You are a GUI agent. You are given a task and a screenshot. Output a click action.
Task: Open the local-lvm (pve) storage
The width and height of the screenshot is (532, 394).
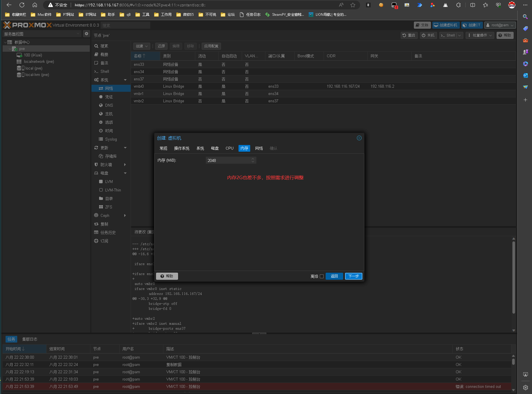(x=37, y=75)
